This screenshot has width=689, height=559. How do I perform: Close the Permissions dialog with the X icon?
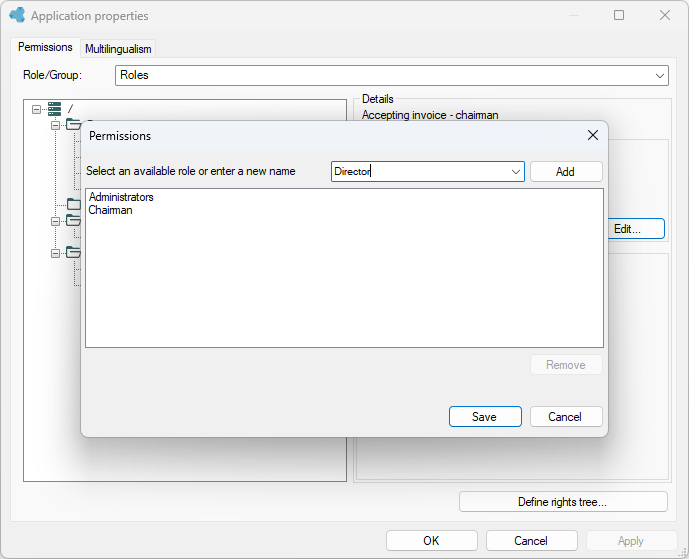pos(593,135)
